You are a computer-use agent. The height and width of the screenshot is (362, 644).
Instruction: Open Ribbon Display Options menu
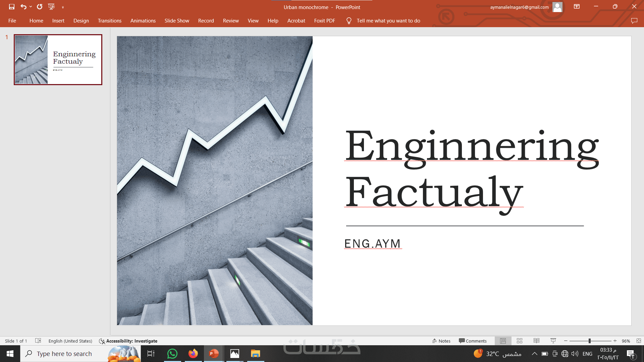click(577, 7)
